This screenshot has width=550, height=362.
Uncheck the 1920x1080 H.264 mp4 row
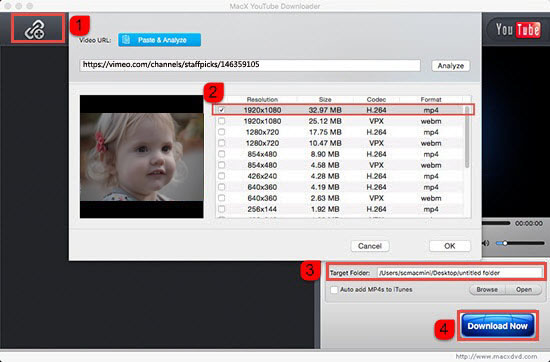[x=221, y=110]
